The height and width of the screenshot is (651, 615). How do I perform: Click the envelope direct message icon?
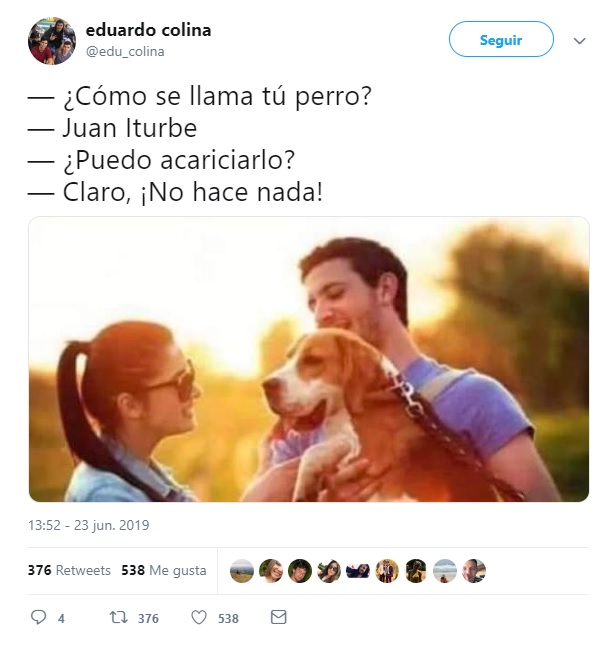[278, 617]
